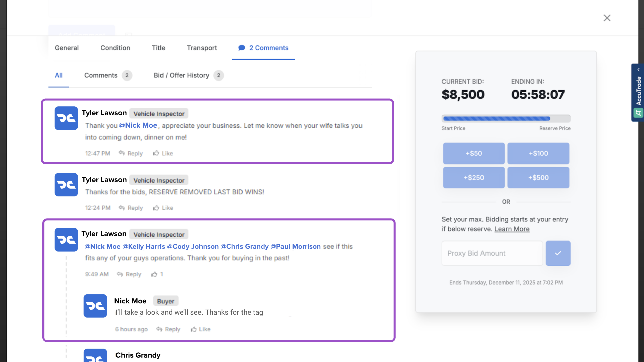Click reply arrow icon on 9:49 AM comment

coord(120,274)
